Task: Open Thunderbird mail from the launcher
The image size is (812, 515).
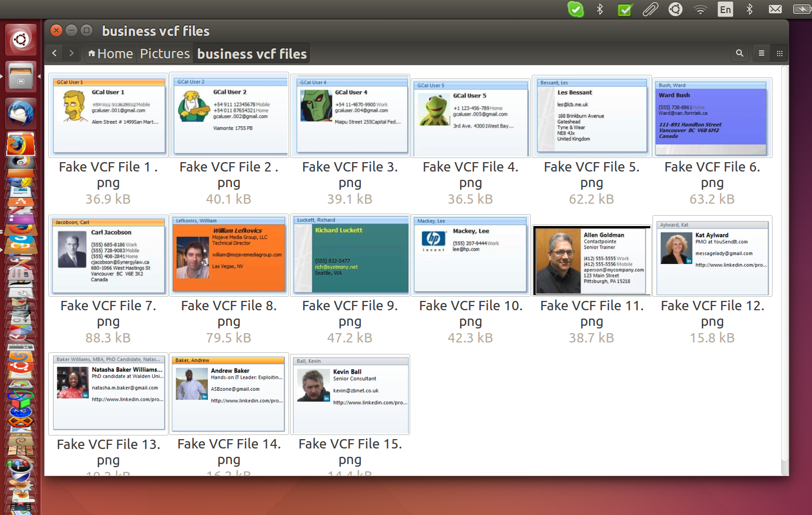Action: point(21,112)
